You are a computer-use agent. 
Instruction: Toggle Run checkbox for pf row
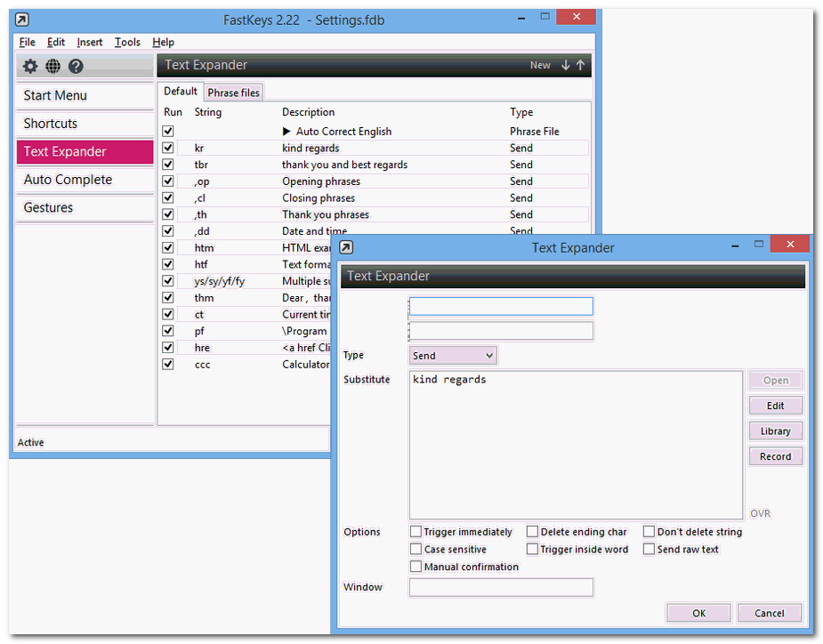[168, 331]
